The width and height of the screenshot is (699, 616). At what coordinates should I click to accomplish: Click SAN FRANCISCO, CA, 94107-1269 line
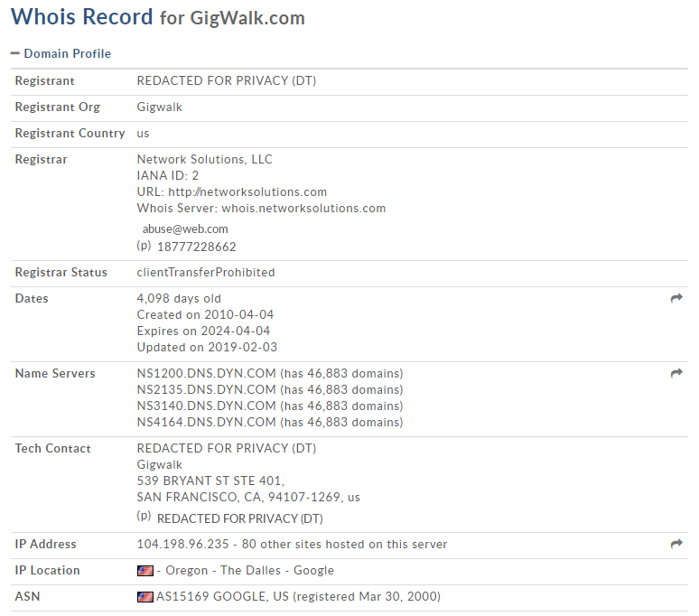tap(248, 498)
